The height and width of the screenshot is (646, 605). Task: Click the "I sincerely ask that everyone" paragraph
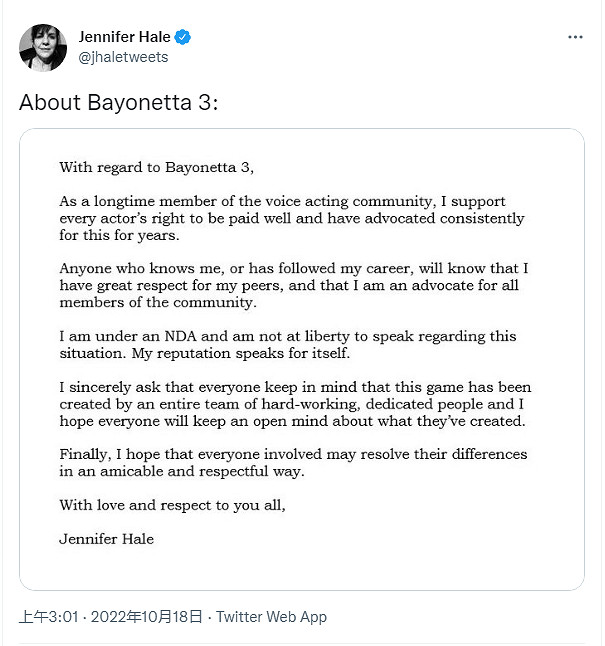pyautogui.click(x=295, y=404)
